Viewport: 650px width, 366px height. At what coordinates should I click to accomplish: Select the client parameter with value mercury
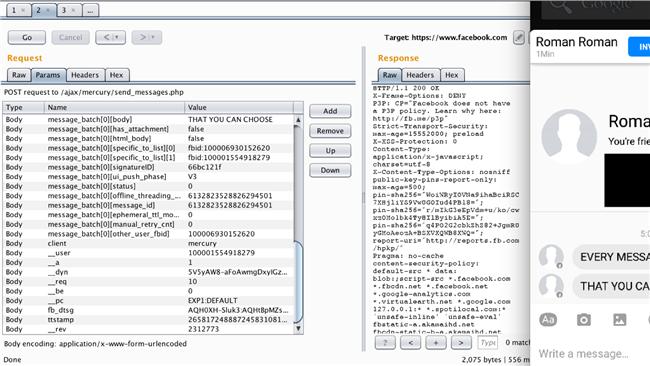click(x=148, y=243)
